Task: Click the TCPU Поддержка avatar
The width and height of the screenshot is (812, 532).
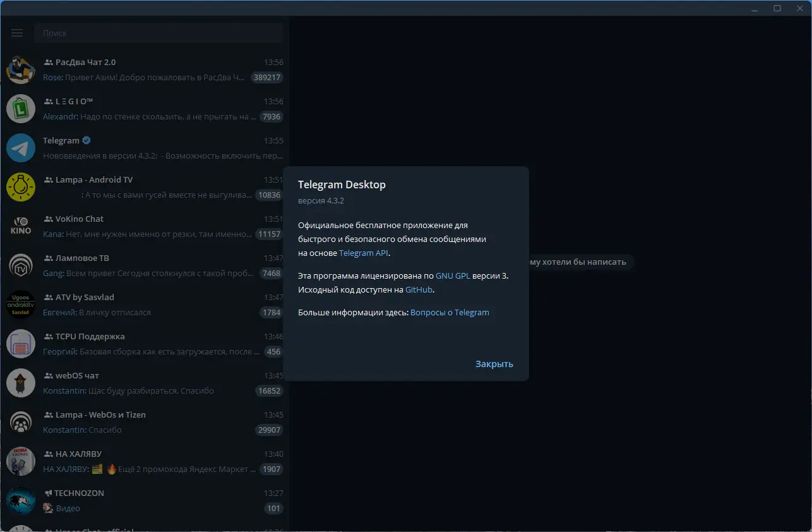Action: click(21, 344)
